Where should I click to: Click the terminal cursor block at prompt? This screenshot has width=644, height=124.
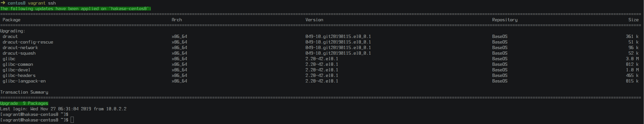[x=72, y=120]
